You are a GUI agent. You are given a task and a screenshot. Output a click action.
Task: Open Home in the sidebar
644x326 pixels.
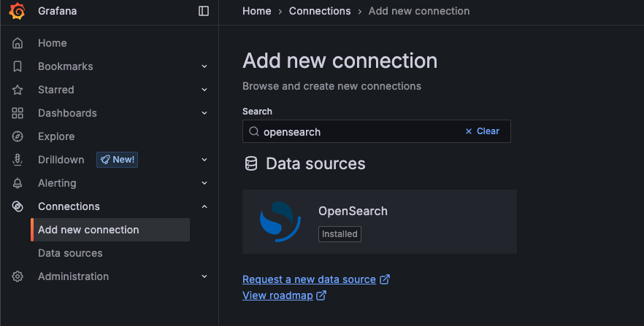(52, 43)
